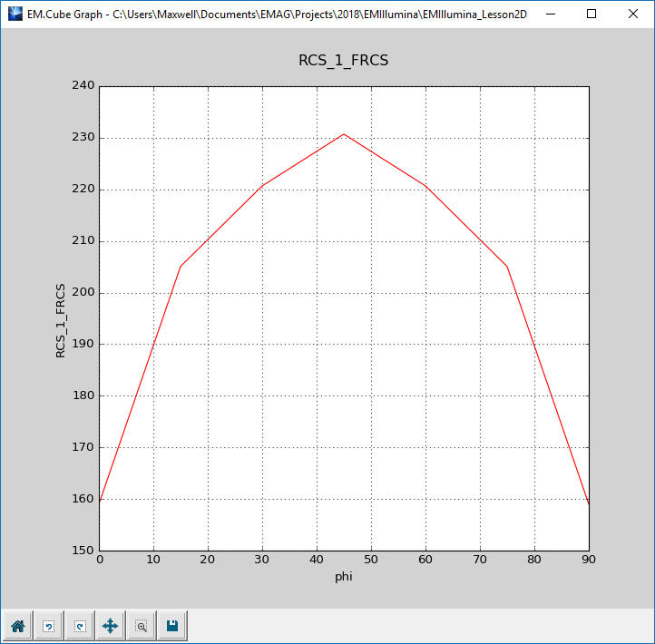Click the phi x-axis label

[x=344, y=575]
